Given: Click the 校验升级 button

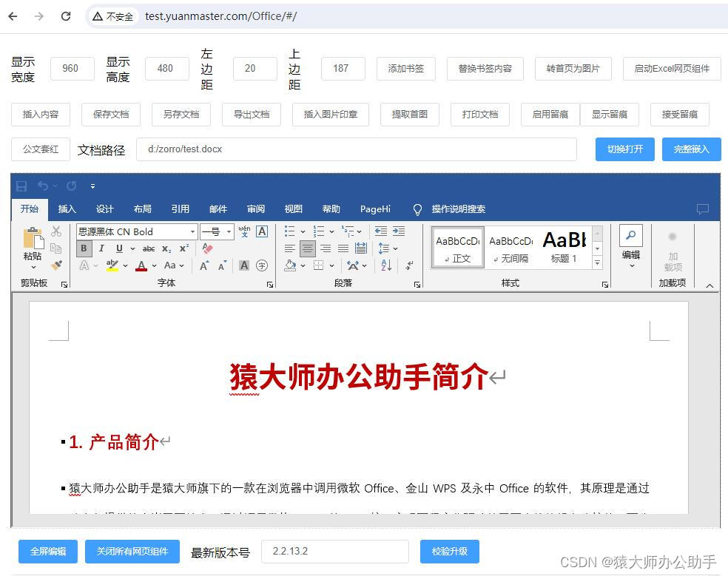Looking at the screenshot, I should pyautogui.click(x=449, y=551).
